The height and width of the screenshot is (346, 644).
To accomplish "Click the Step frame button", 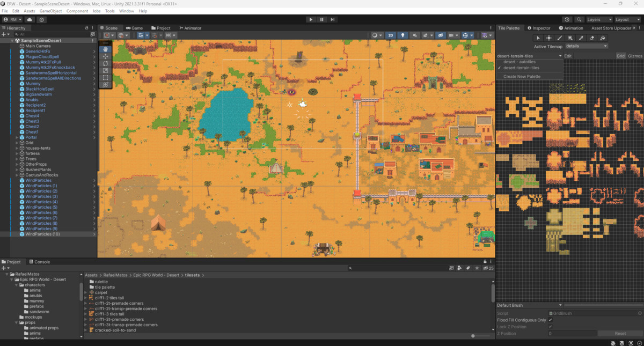I will (333, 19).
